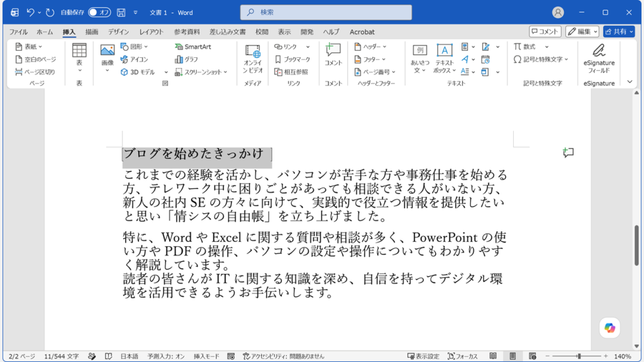644x362 pixels.
Task: Click the Drop Cap icon
Action: coord(465,72)
